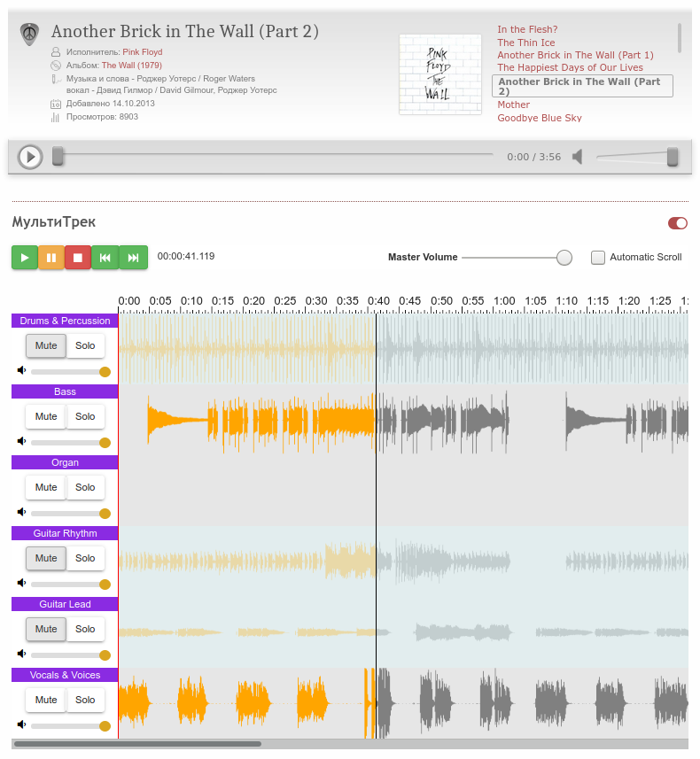Viewport: 700px width, 759px height.
Task: Mute the Bass track
Action: (46, 416)
